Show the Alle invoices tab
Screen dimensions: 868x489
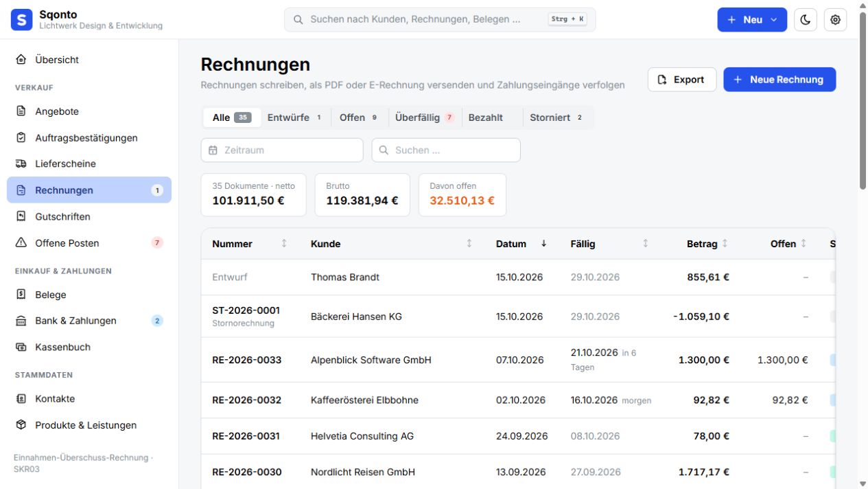click(232, 117)
